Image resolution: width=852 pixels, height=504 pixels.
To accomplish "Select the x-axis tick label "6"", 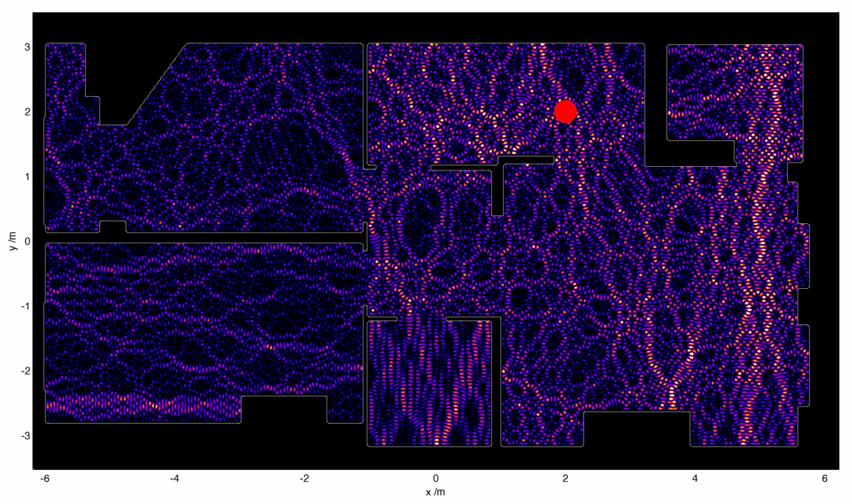I will coord(825,479).
